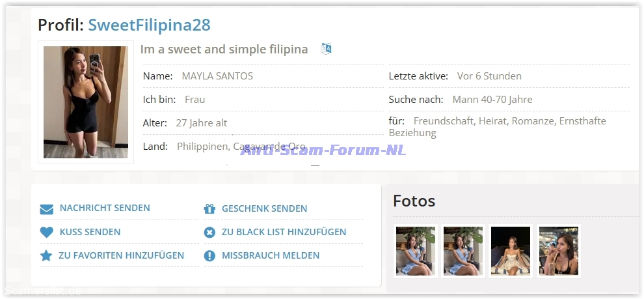Select ZU BLACK LIST HINZUFÜGEN
The height and width of the screenshot is (299, 644).
(284, 232)
